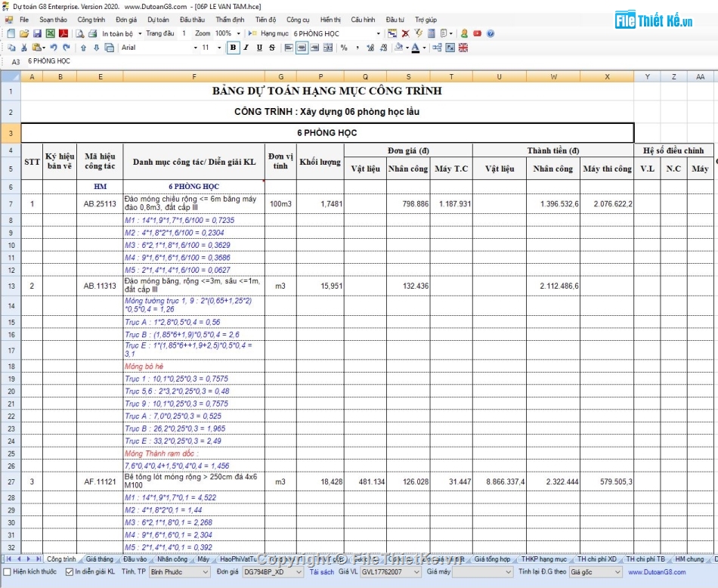Open the Dự toán menu
The height and width of the screenshot is (588, 718).
(159, 20)
